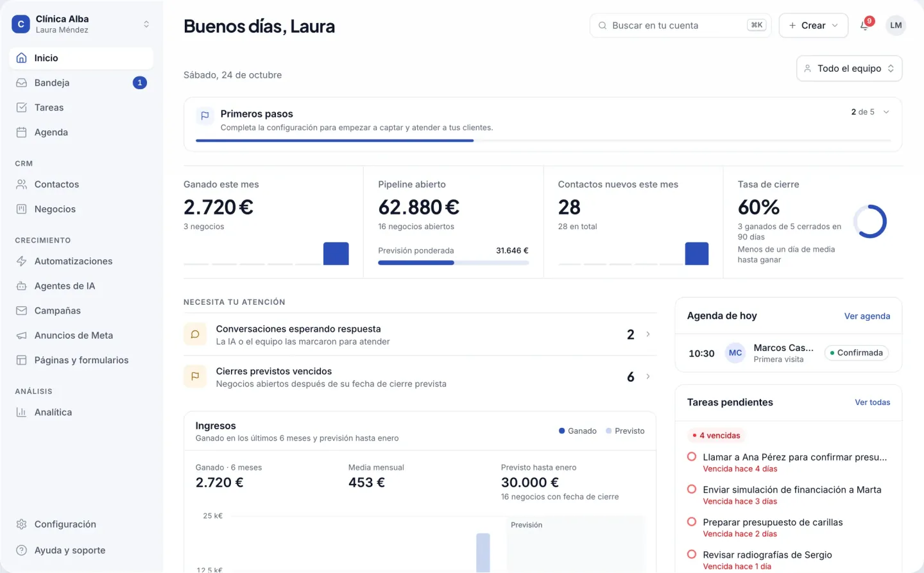Image resolution: width=924 pixels, height=573 pixels.
Task: Open the Inicio home icon
Action: 21,58
